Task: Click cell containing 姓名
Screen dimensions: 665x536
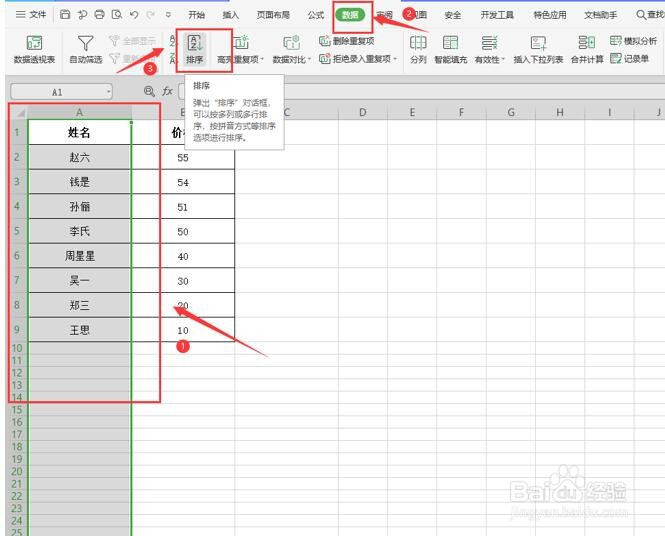Action: 80,132
